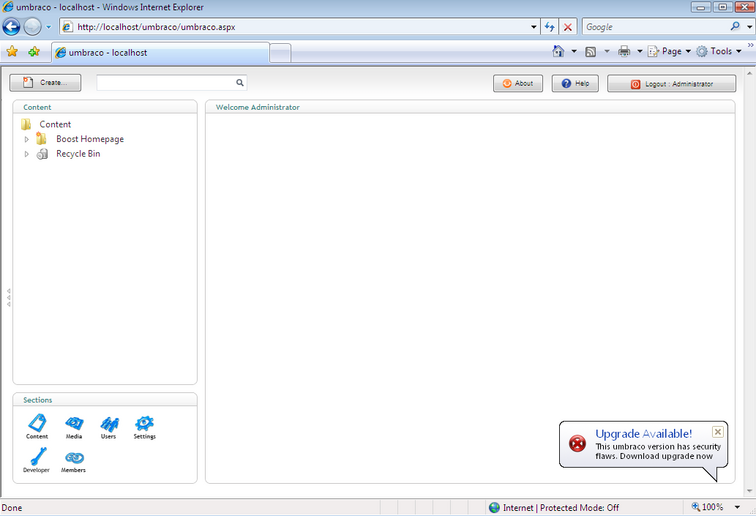Expand the Recycle Bin tree node
This screenshot has height=516, width=756.
click(27, 154)
